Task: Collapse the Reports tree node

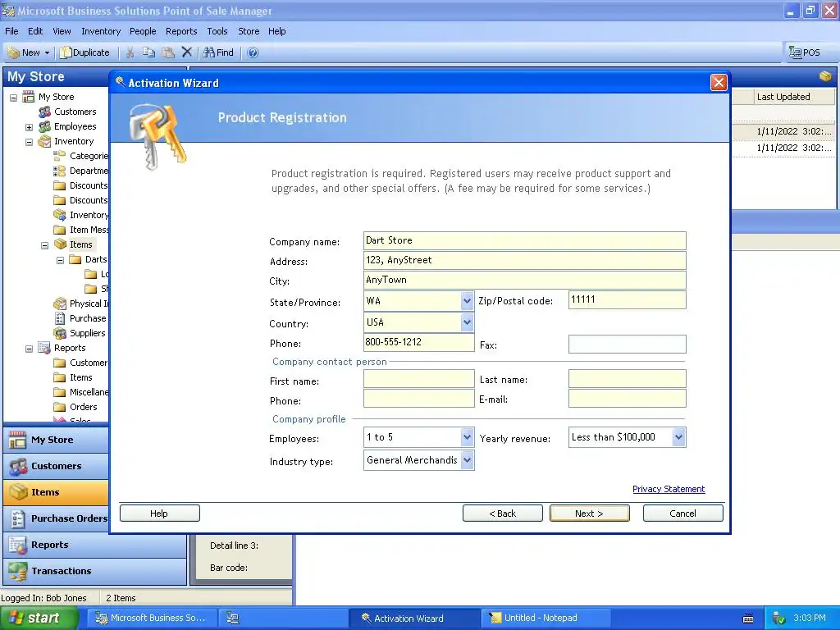Action: [29, 349]
